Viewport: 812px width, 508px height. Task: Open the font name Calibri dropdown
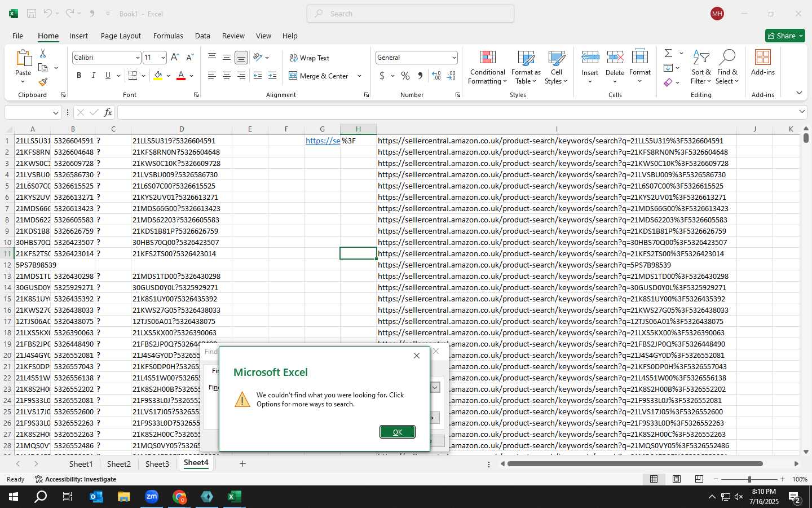click(x=138, y=58)
